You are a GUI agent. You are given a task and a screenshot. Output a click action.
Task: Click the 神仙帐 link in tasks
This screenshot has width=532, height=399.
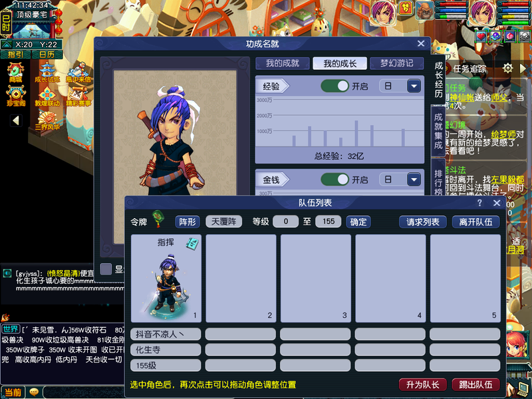coord(462,98)
